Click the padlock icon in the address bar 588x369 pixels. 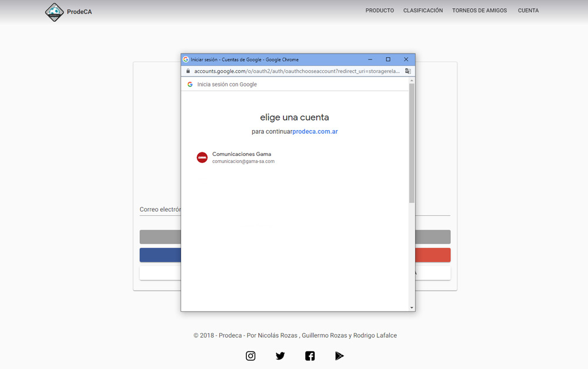(188, 71)
